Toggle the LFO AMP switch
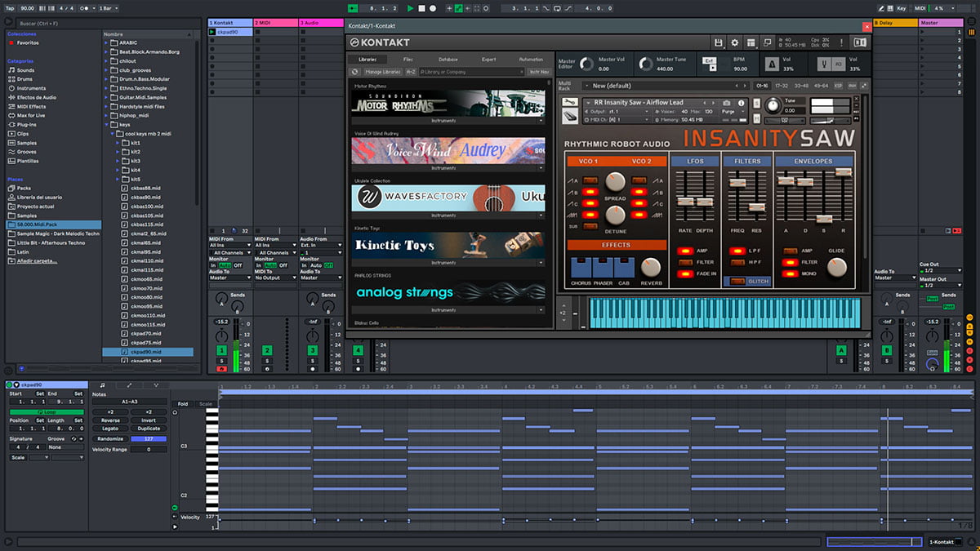 tap(684, 251)
